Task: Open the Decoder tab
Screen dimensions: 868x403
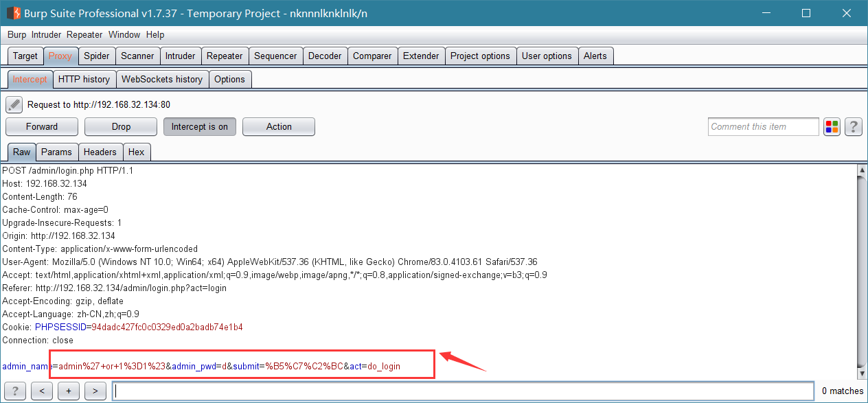Action: coord(325,56)
